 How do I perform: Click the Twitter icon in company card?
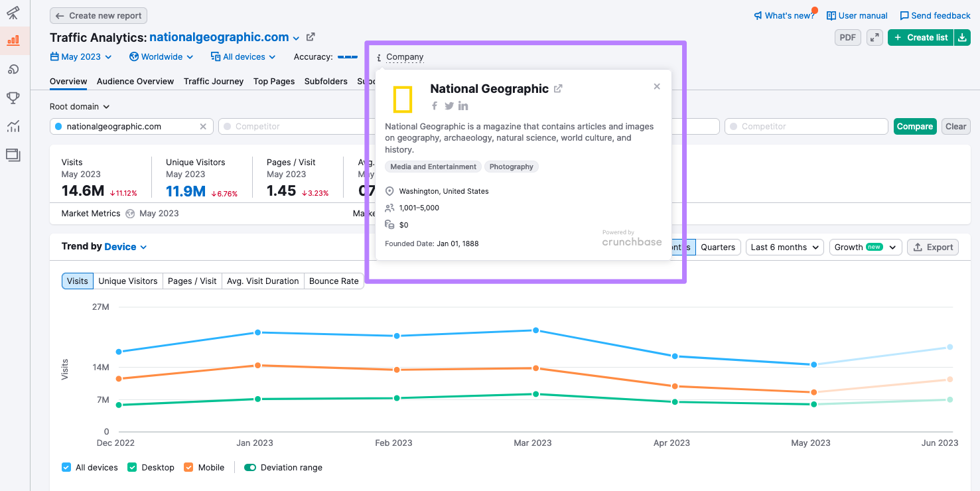449,106
